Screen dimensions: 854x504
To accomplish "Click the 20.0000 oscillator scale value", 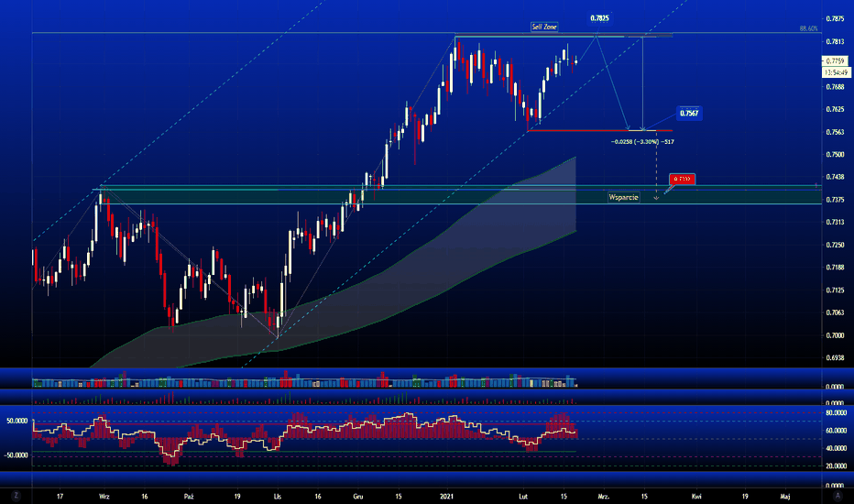I will pos(836,466).
